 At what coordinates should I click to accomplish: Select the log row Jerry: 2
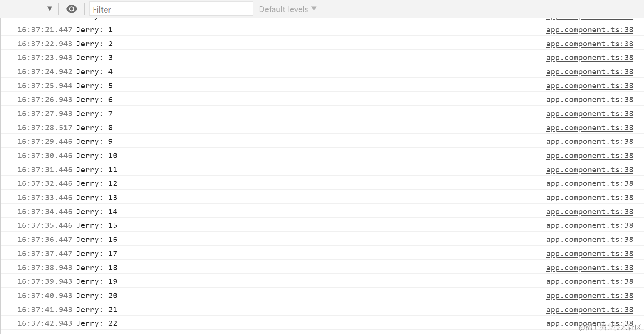click(322, 44)
